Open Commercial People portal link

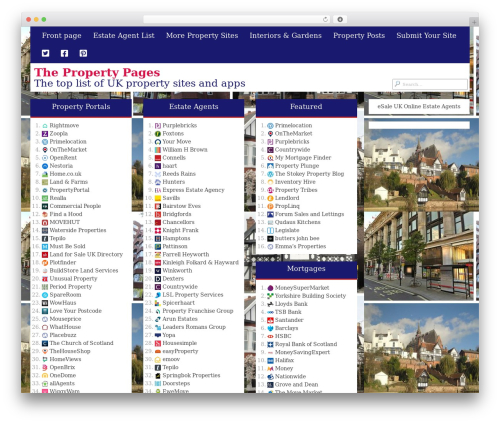(x=75, y=206)
